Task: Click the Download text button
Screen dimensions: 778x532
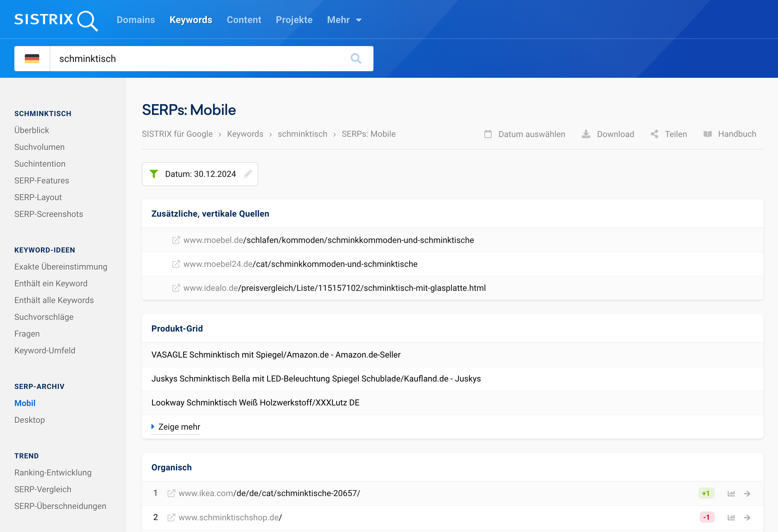Action: click(616, 134)
